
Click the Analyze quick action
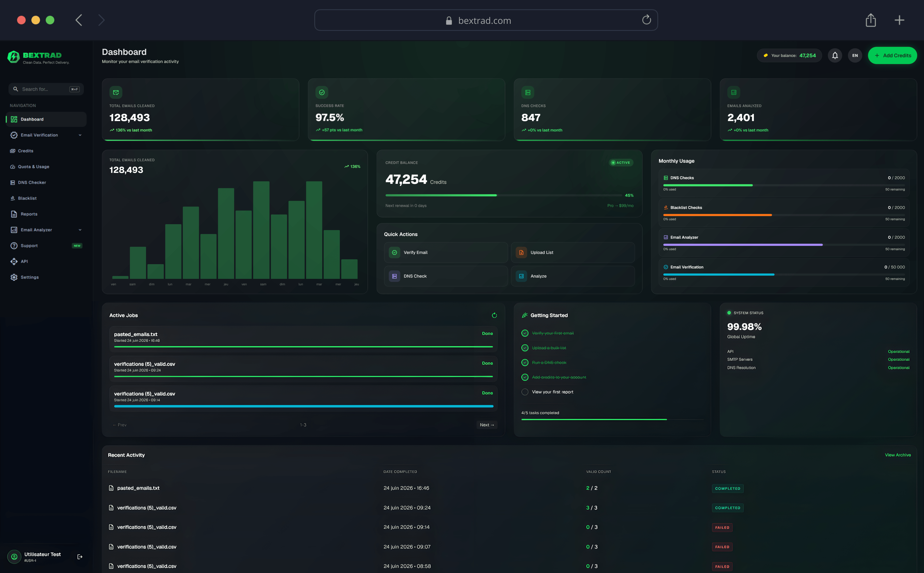pyautogui.click(x=573, y=276)
